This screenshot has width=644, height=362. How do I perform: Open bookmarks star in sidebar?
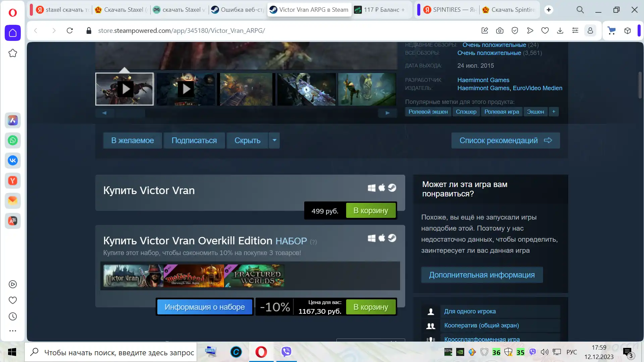[13, 53]
